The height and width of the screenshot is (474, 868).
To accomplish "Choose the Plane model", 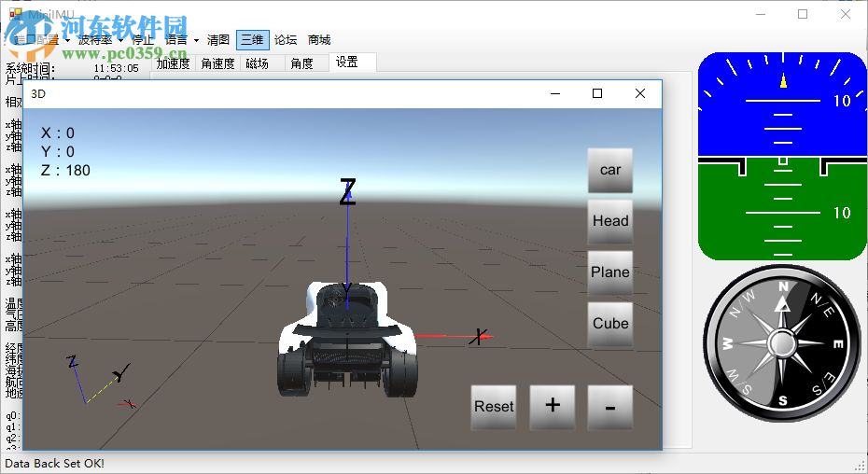I will point(610,272).
